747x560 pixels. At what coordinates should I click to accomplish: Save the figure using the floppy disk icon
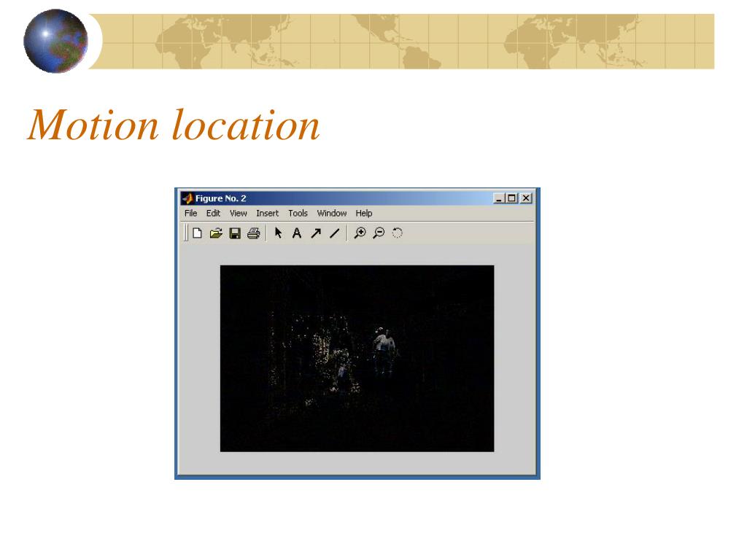pyautogui.click(x=235, y=233)
